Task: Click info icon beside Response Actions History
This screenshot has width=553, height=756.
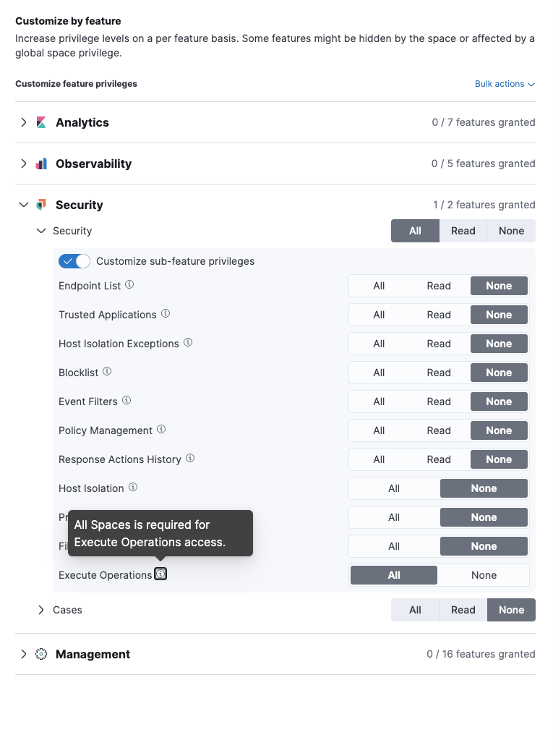Action: click(190, 459)
